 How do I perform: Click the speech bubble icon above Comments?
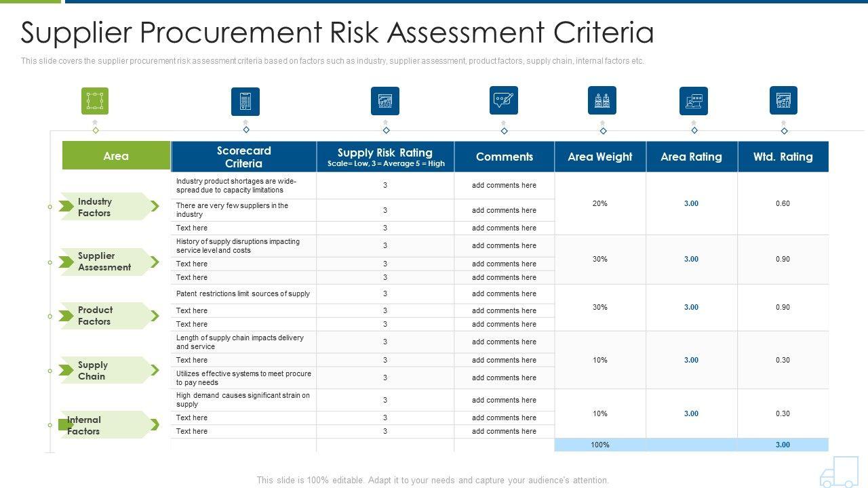pyautogui.click(x=504, y=100)
